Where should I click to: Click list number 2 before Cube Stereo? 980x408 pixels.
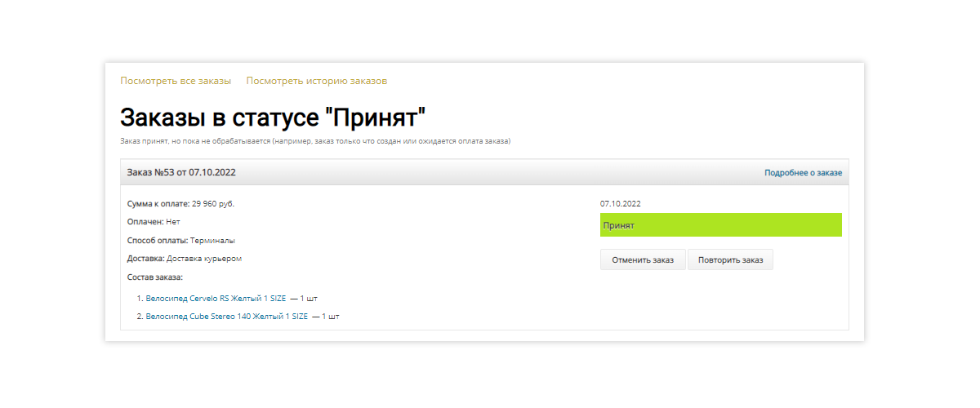(x=140, y=316)
